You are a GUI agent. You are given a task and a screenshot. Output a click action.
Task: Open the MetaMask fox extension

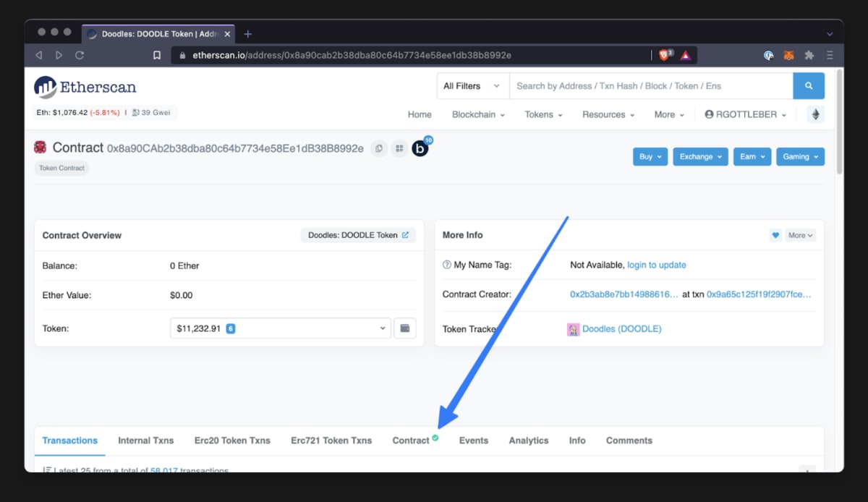789,55
